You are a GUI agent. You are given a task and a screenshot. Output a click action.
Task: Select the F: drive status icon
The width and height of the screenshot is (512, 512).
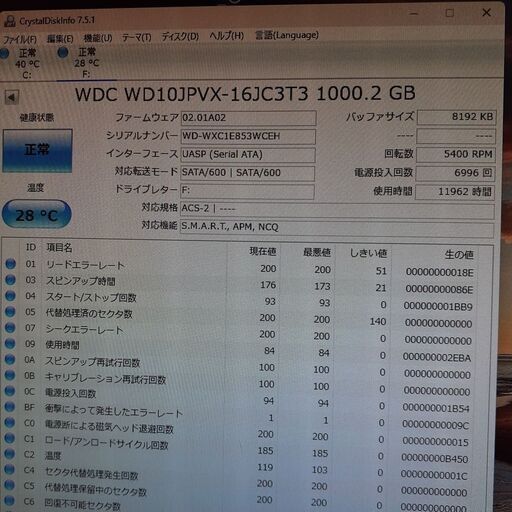pos(63,52)
